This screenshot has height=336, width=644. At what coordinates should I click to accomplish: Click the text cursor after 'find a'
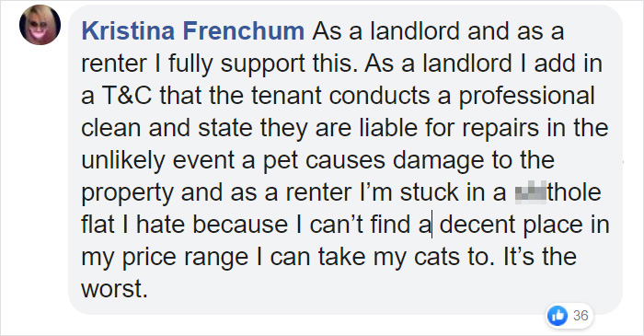point(431,226)
